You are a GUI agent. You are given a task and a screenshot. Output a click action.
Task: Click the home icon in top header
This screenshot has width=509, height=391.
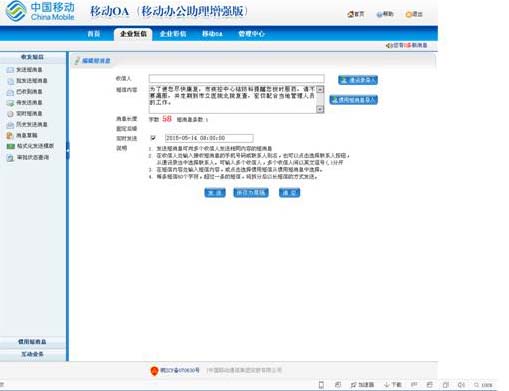350,14
